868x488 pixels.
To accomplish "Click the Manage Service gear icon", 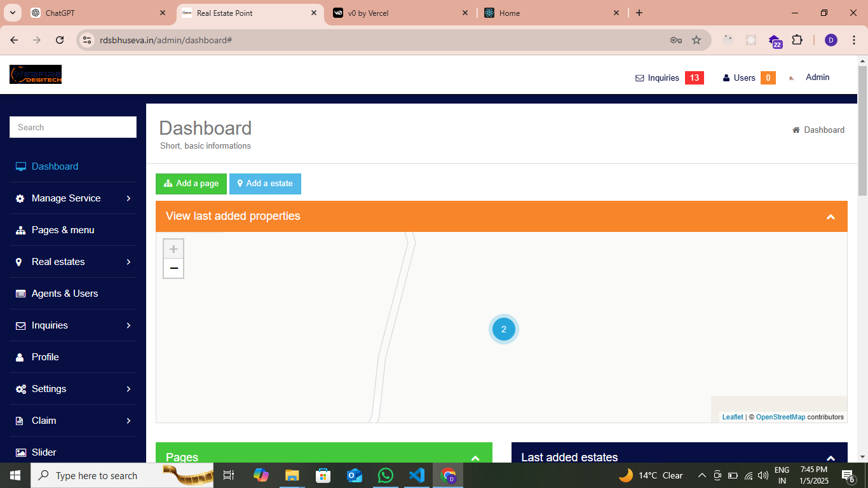I will [20, 198].
